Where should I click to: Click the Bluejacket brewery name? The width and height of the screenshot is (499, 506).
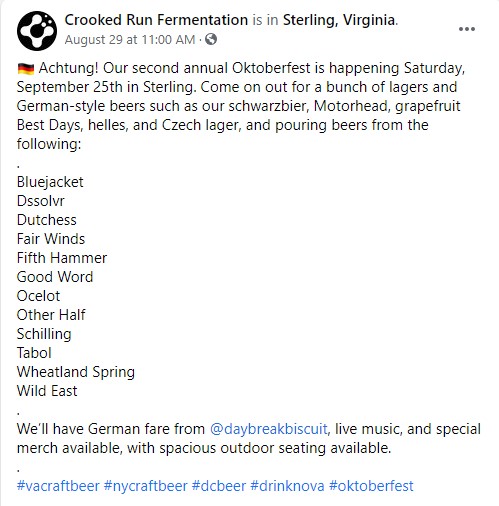click(x=50, y=182)
